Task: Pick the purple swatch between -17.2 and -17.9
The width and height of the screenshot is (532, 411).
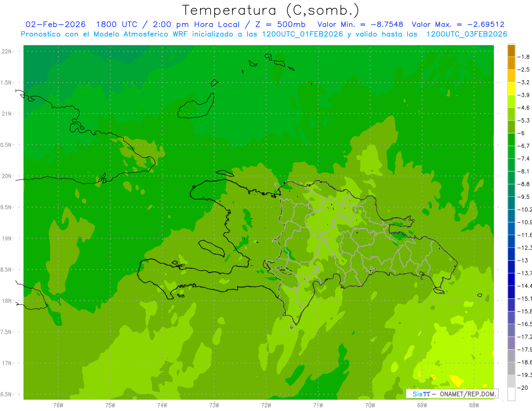Action: click(x=511, y=343)
